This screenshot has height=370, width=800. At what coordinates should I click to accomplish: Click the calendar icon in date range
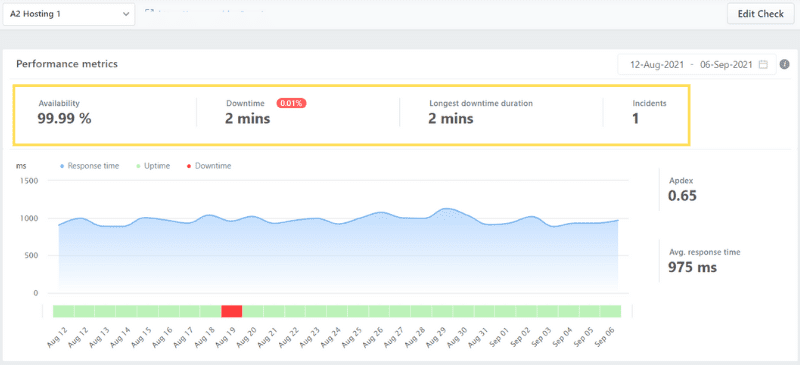pos(763,65)
